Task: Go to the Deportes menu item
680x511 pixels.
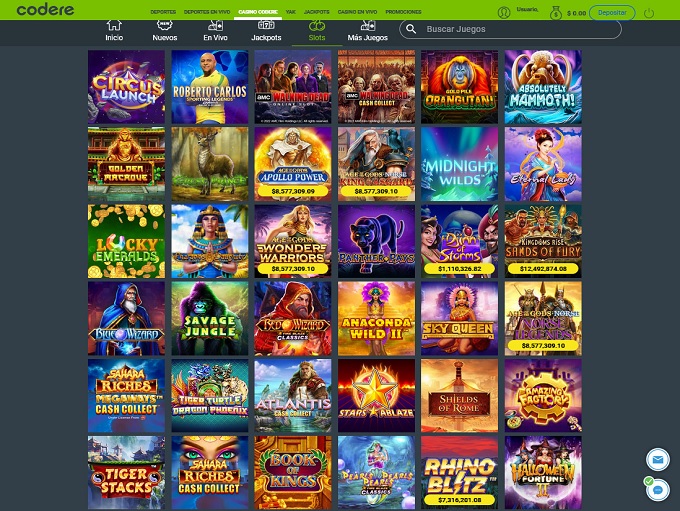Action: click(x=163, y=12)
